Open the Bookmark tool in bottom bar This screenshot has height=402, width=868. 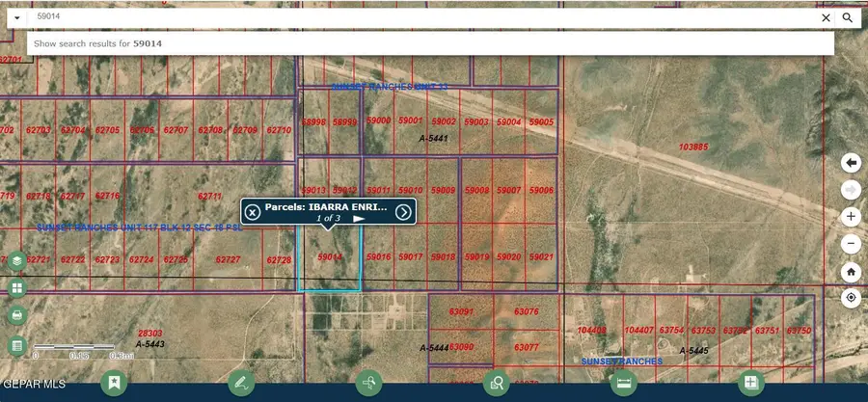point(115,383)
